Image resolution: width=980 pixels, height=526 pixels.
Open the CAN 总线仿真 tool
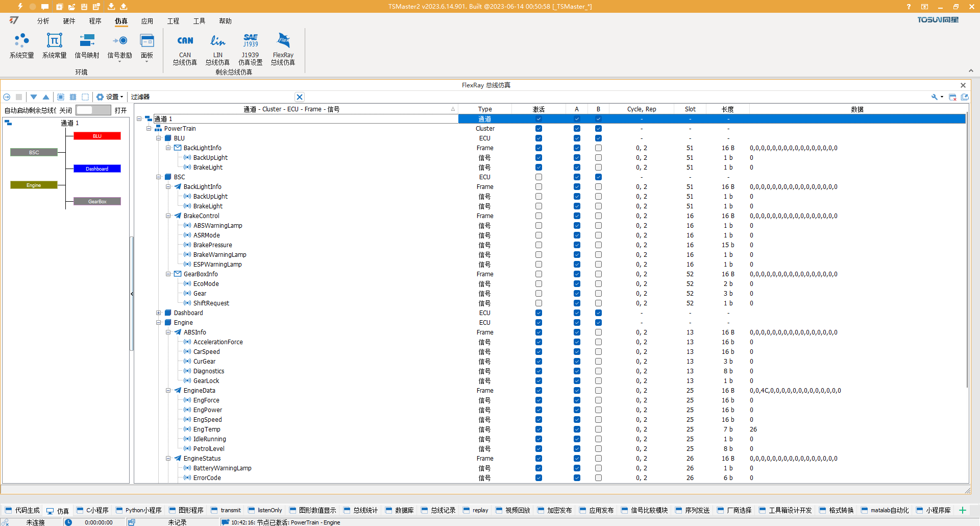[x=185, y=49]
